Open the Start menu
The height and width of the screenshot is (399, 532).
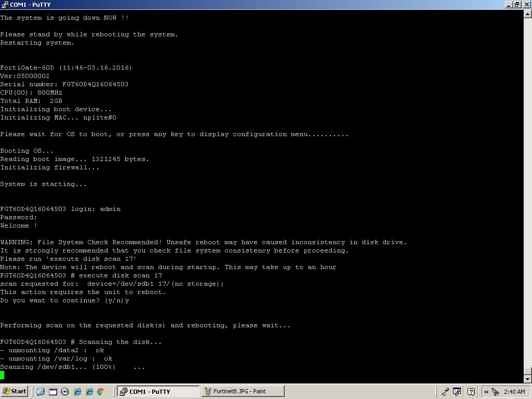pos(14,391)
